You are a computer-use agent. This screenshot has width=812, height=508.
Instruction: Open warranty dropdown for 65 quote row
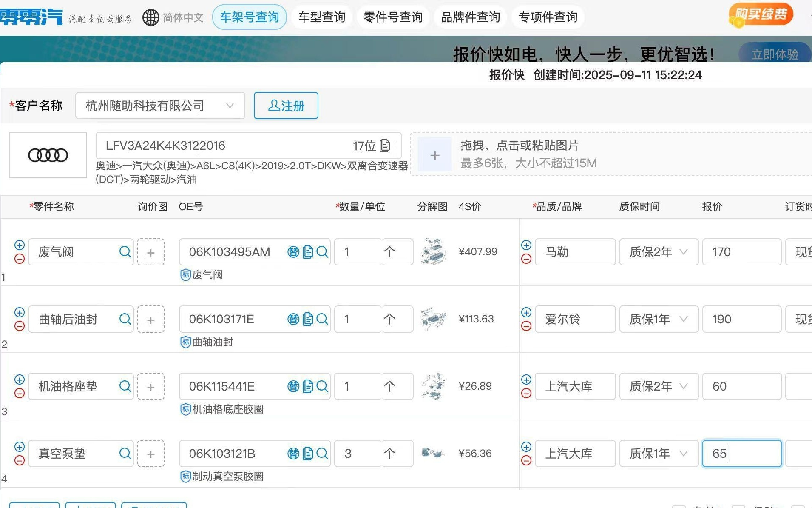tap(659, 454)
